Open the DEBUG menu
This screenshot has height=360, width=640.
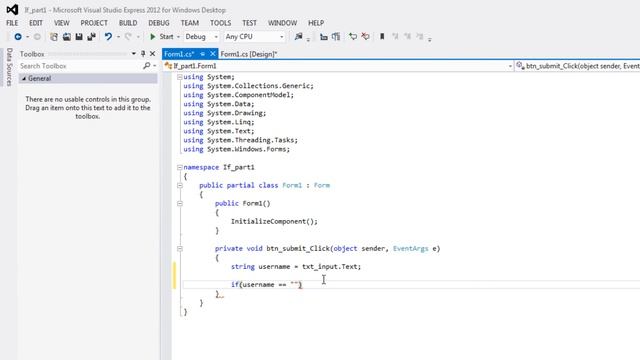[159, 23]
